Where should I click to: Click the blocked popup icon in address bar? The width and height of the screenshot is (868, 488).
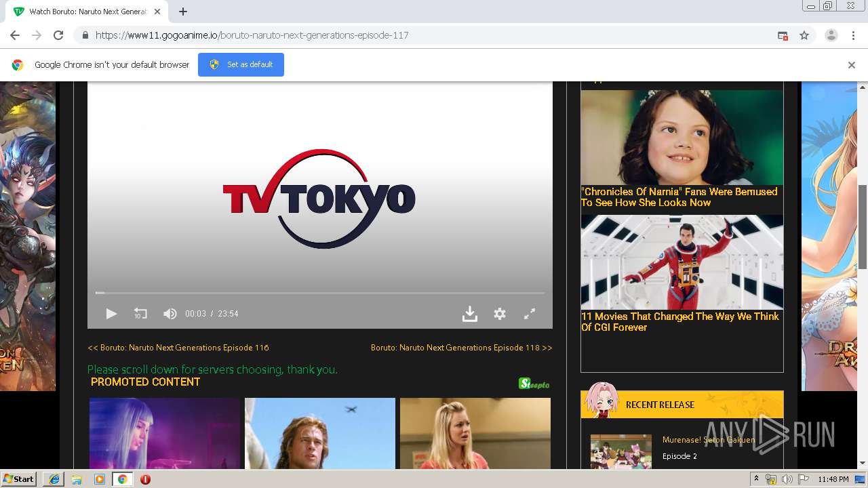[x=783, y=35]
